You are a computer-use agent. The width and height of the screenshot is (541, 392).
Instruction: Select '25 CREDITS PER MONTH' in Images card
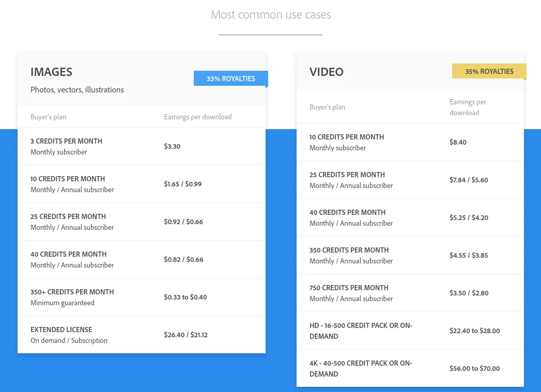pos(68,216)
